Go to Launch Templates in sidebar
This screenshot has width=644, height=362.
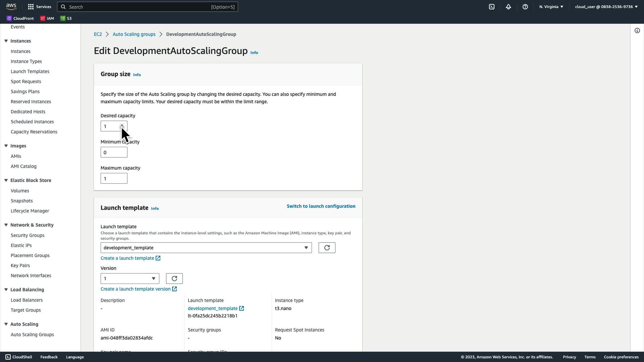pos(30,71)
